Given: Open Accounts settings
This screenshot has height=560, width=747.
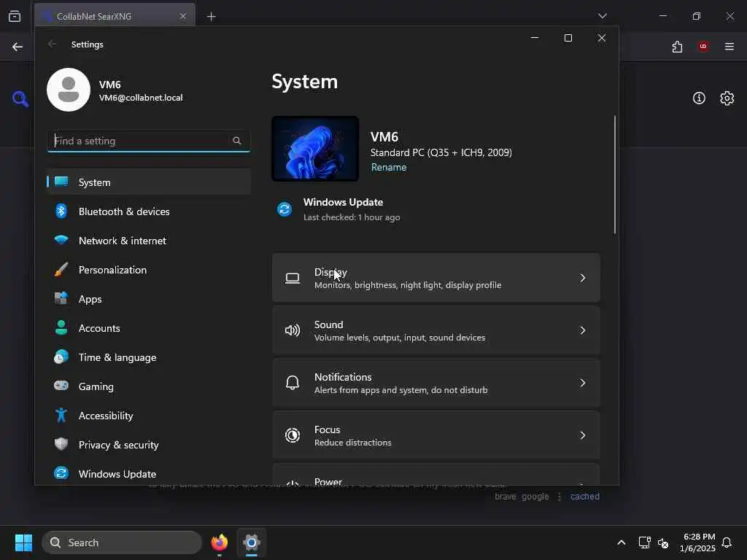Looking at the screenshot, I should 149,328.
